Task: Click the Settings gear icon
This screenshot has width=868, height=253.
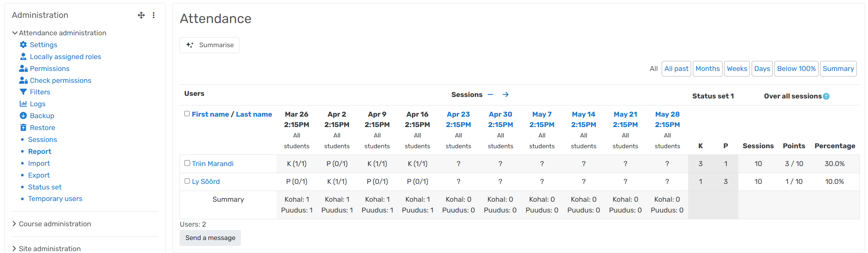Action: point(23,45)
